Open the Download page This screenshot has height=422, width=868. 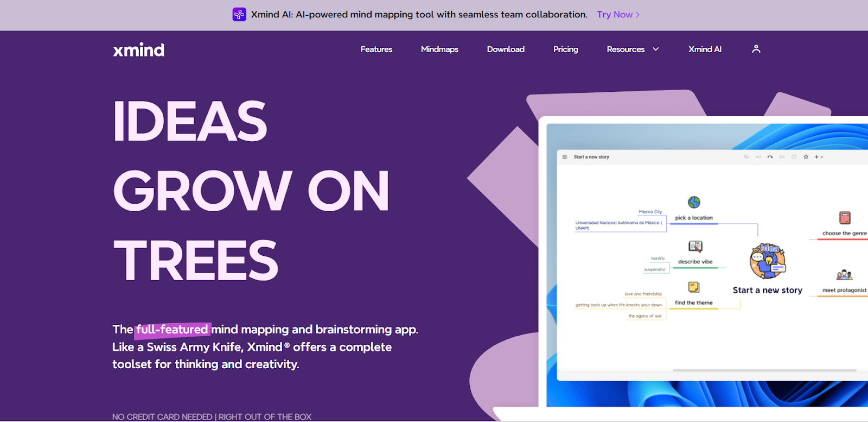pyautogui.click(x=506, y=49)
